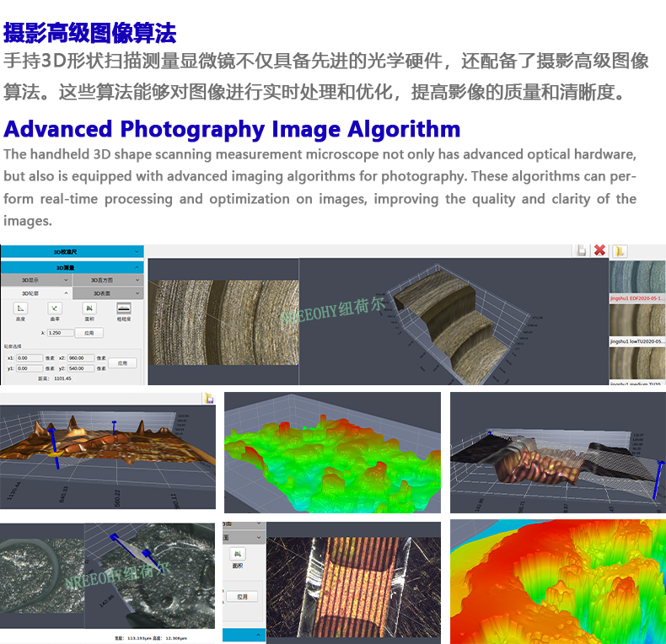This screenshot has width=666, height=644.
Task: Open folder icon above orange terrain view
Action: tap(209, 398)
